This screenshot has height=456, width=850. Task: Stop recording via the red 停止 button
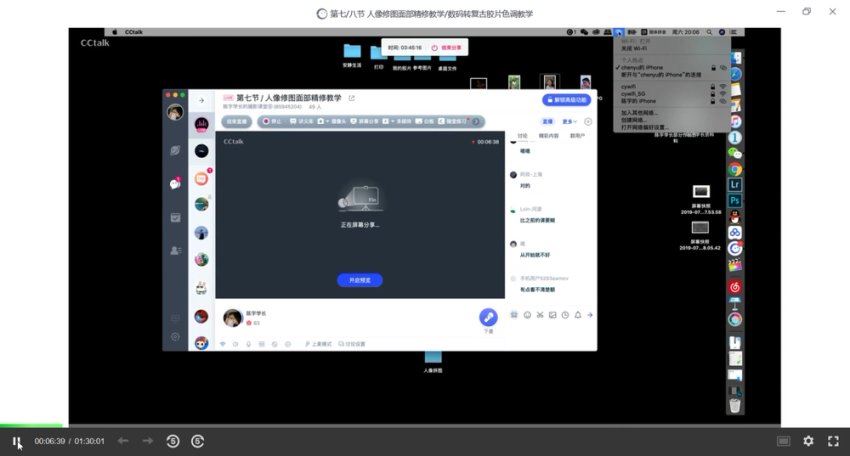tap(273, 121)
